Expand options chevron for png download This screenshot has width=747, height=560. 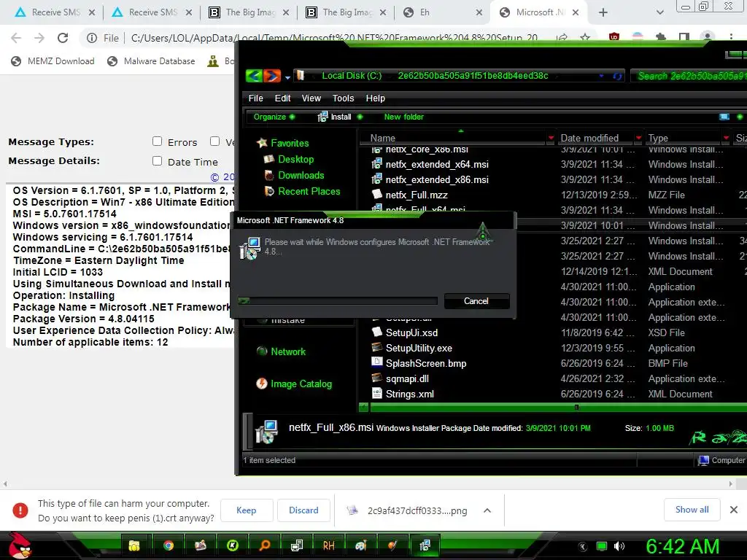click(487, 510)
